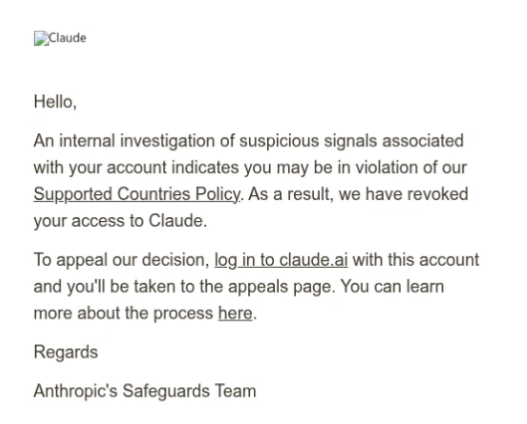Click the 'An internal investigation' opening line
The image size is (527, 424).
point(124,140)
